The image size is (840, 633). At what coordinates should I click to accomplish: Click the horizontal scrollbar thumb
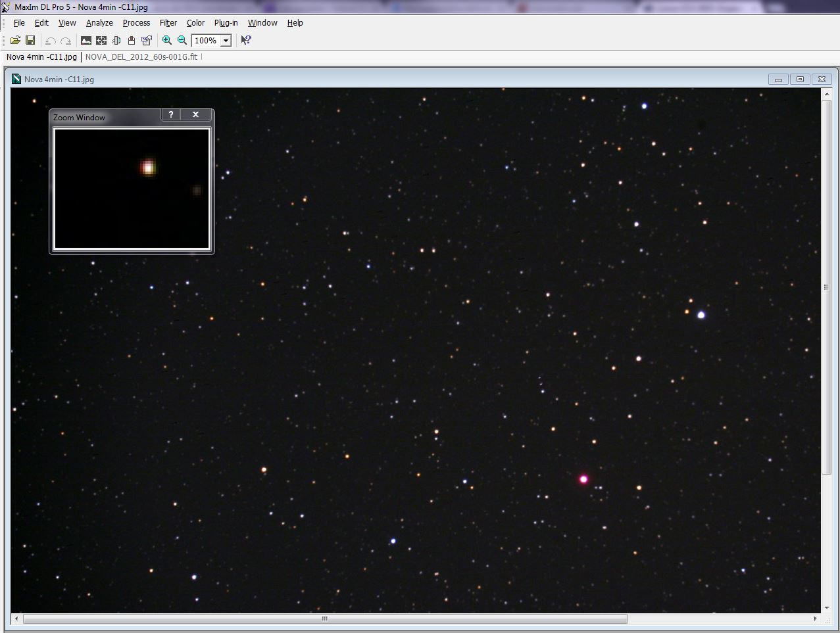[x=325, y=619]
